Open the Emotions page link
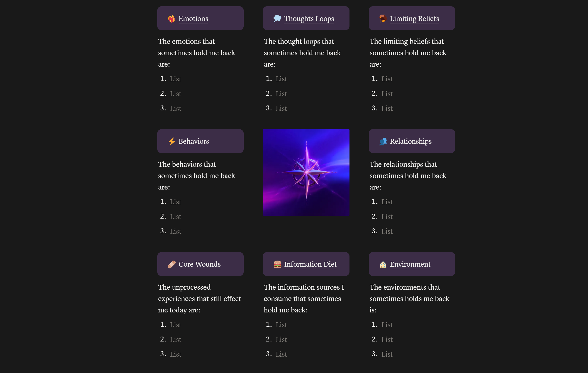The width and height of the screenshot is (588, 373). 193,19
